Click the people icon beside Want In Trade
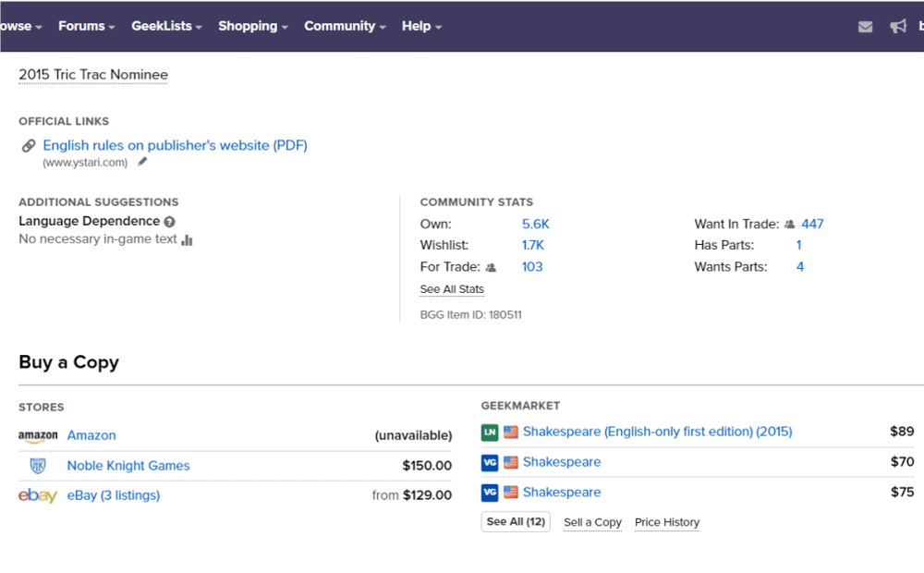 click(790, 224)
